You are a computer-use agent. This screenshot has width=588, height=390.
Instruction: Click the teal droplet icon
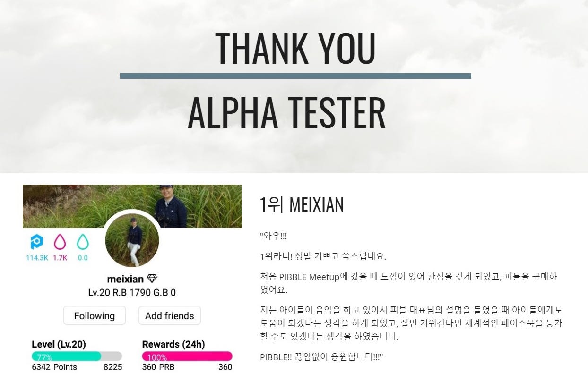click(83, 242)
